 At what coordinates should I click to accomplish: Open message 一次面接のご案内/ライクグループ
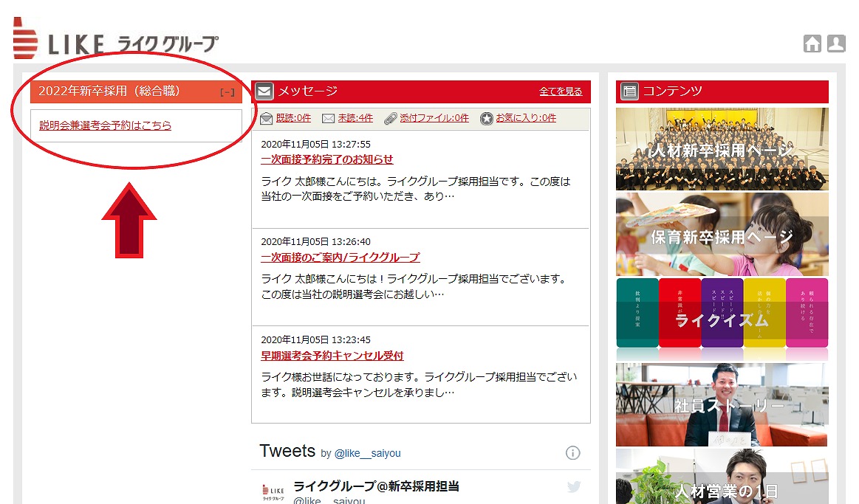pos(340,258)
